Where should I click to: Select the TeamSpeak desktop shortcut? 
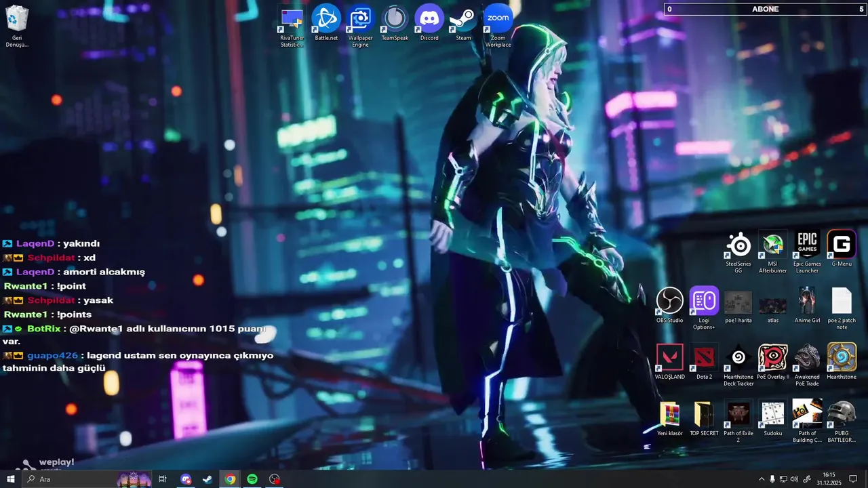click(395, 23)
